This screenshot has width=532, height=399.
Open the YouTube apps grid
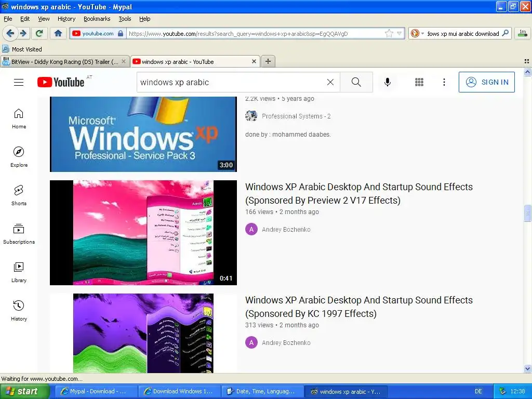[x=419, y=82]
